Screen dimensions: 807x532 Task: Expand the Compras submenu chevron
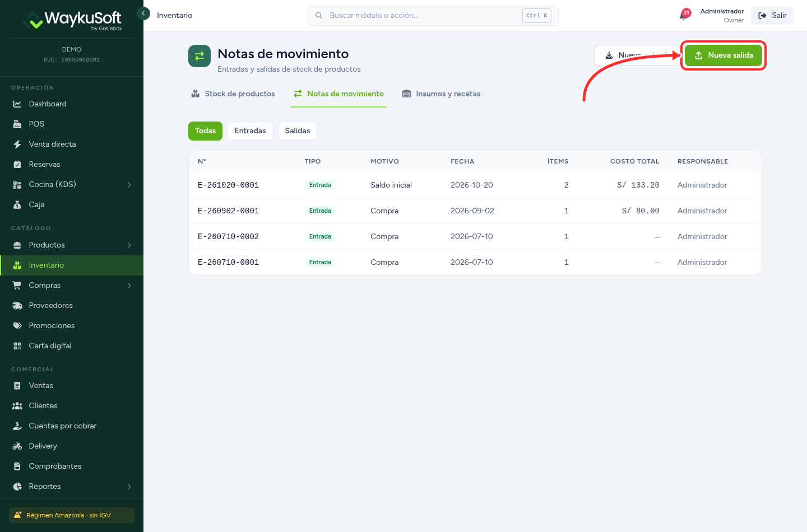click(x=129, y=286)
